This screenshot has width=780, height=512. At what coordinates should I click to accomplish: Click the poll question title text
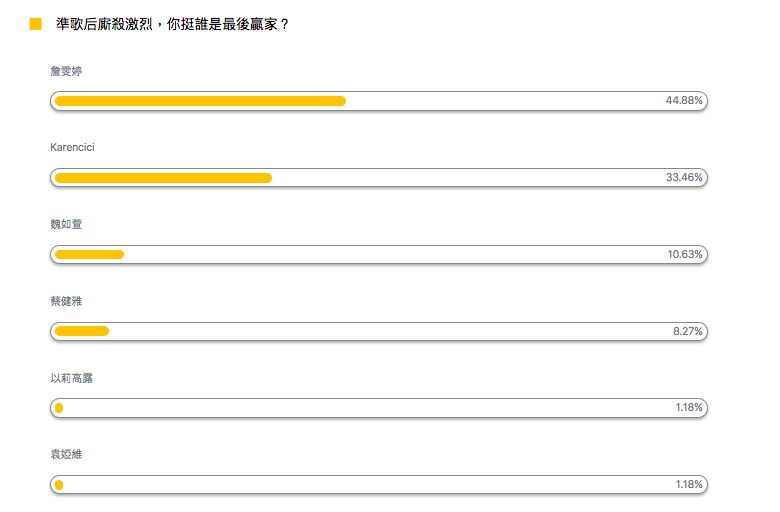172,24
